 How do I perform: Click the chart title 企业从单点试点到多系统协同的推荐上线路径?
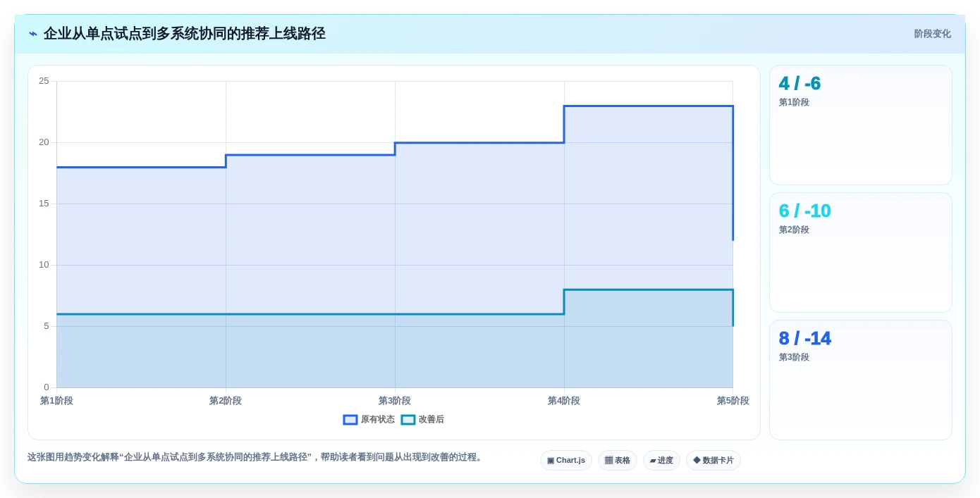[185, 34]
